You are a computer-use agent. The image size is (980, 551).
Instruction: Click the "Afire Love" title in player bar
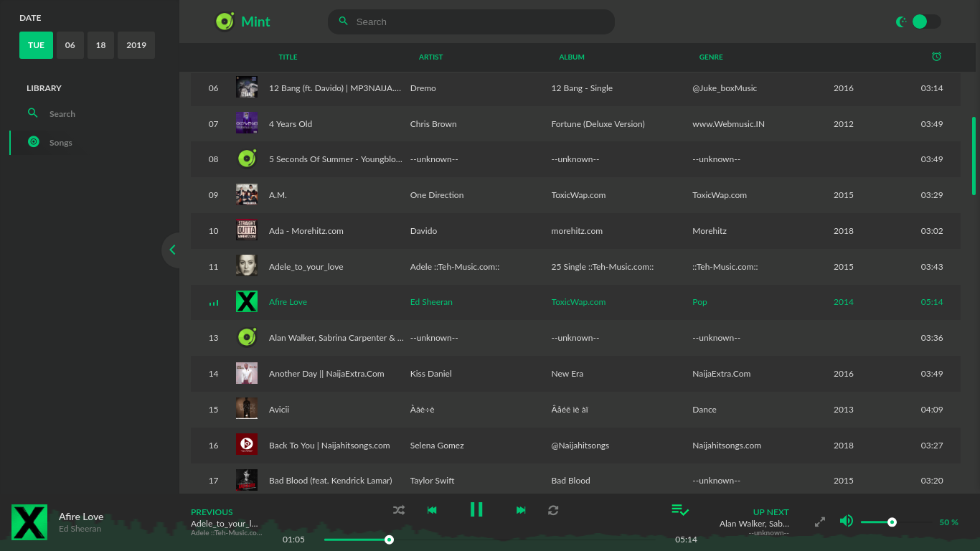(x=81, y=517)
